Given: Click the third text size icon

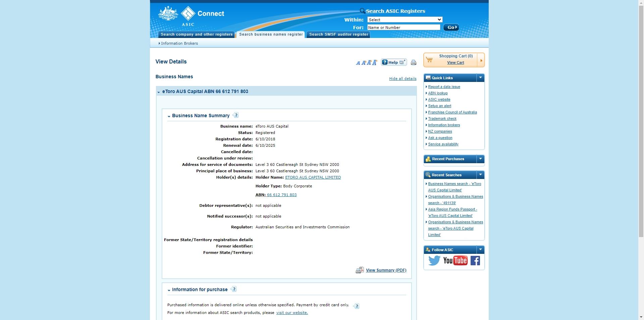Looking at the screenshot, I should [x=369, y=62].
